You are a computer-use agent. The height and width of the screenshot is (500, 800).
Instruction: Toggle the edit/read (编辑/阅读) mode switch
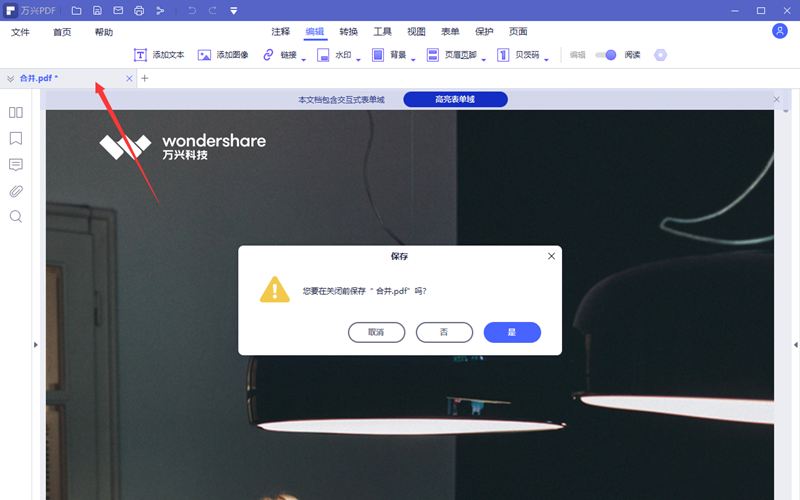point(605,55)
